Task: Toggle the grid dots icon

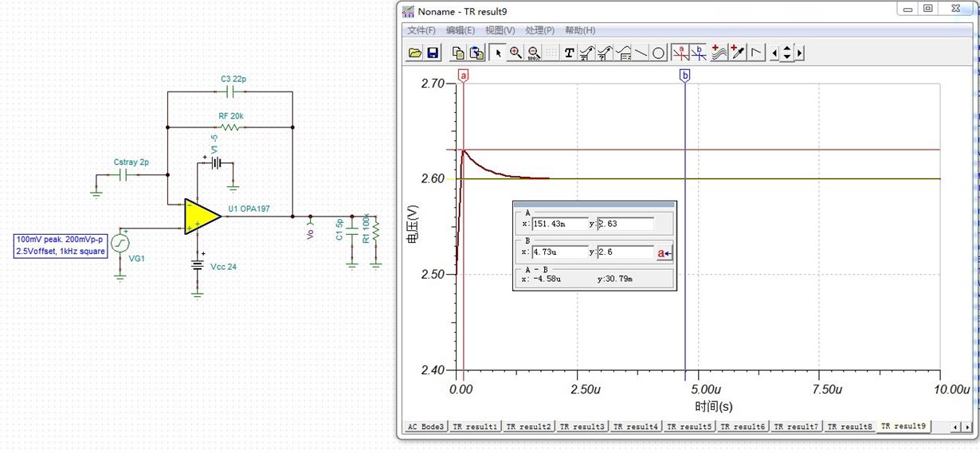Action: point(551,53)
